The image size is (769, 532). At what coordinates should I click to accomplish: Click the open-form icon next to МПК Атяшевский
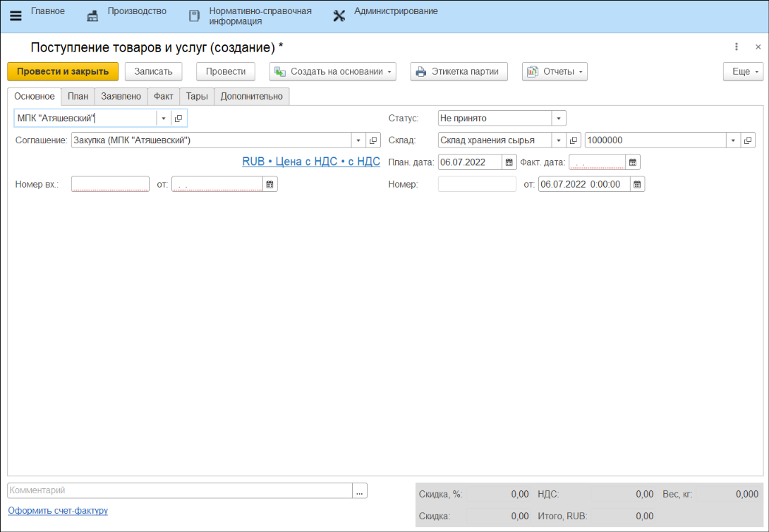pos(179,119)
